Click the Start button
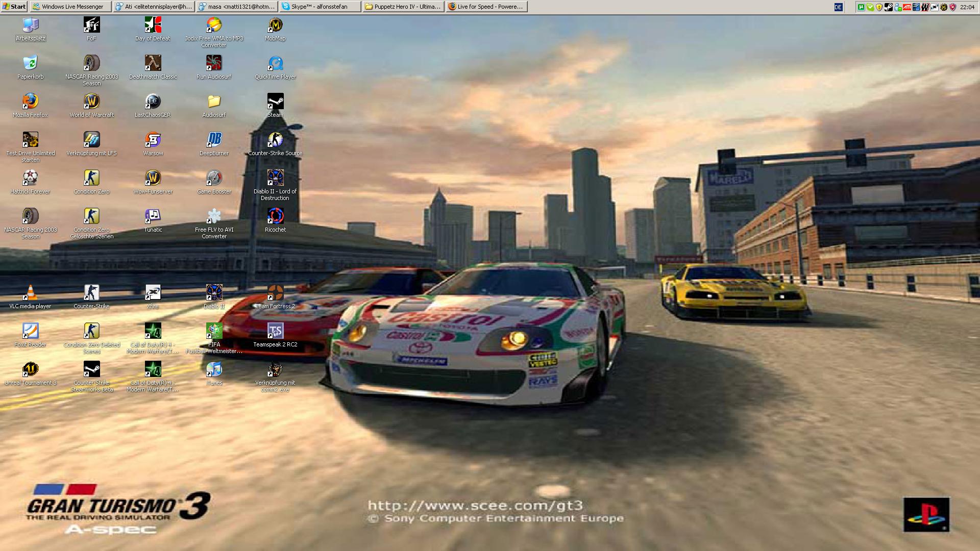 point(14,7)
